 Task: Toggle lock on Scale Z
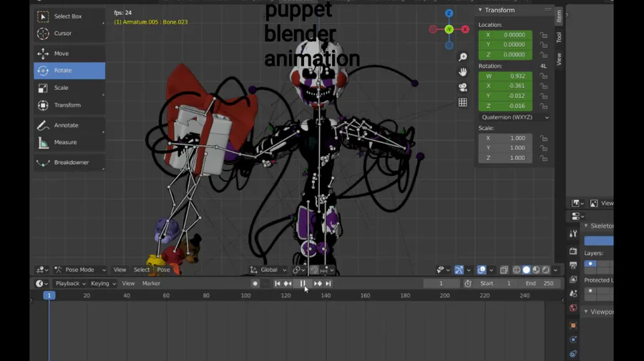(x=544, y=158)
